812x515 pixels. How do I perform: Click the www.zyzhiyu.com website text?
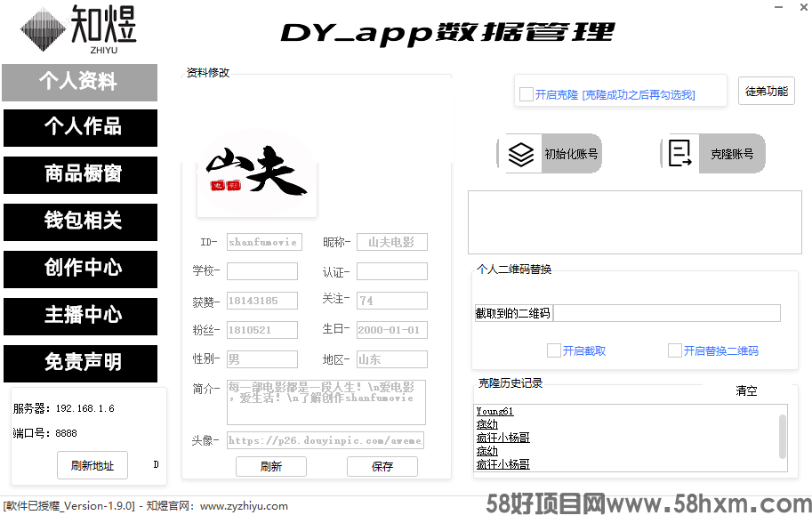tap(244, 506)
